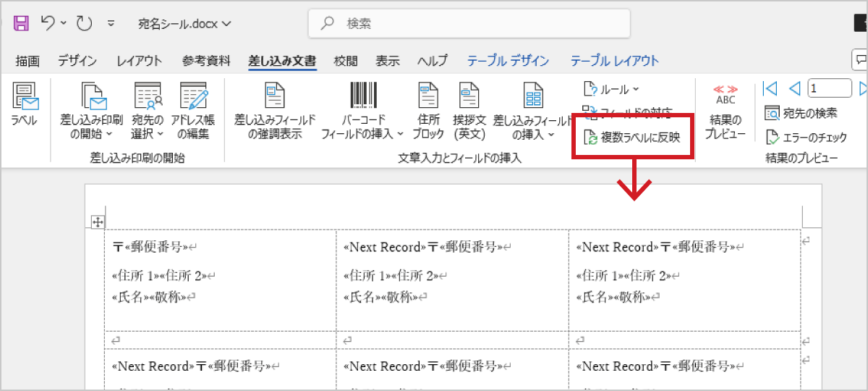Switch to the レイアウト tab
This screenshot has width=868, height=391.
(140, 62)
